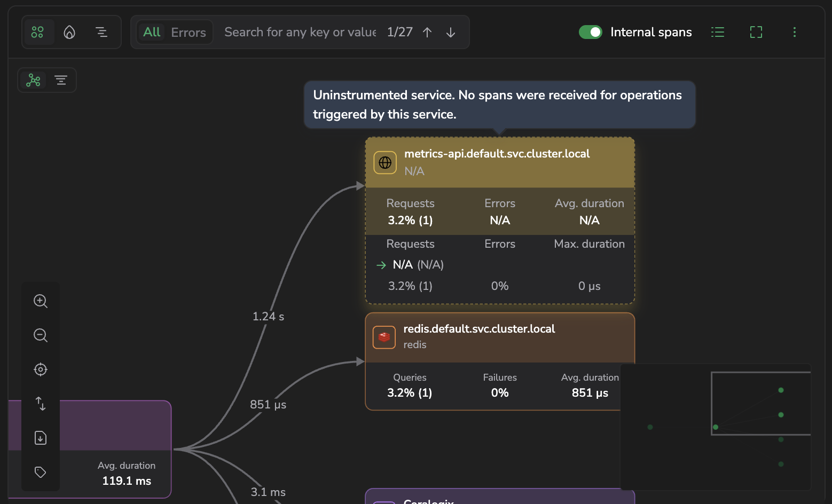Download the map using the file icon
832x504 pixels.
pyautogui.click(x=41, y=438)
